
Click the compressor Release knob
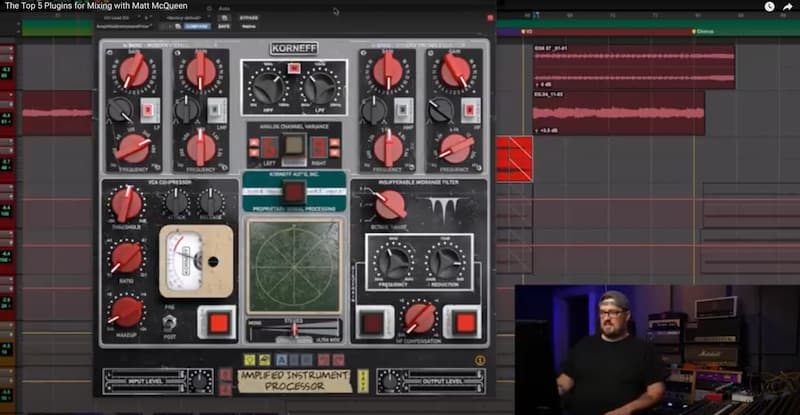pyautogui.click(x=211, y=202)
